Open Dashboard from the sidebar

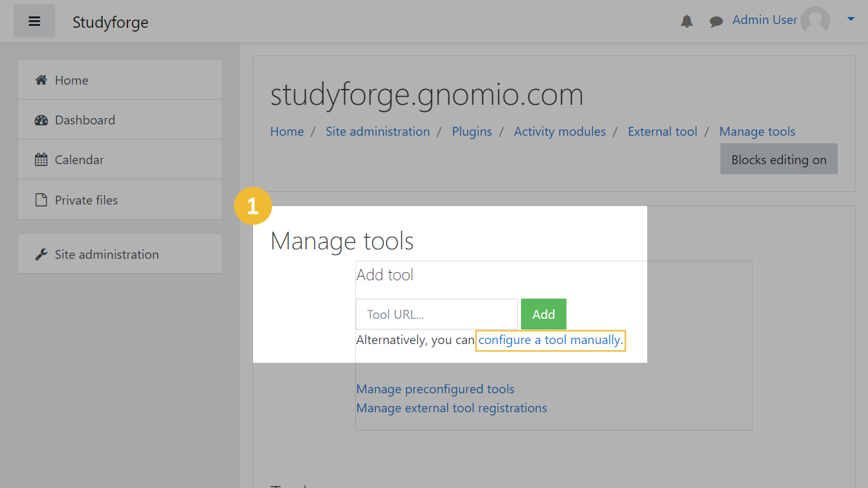pyautogui.click(x=120, y=119)
